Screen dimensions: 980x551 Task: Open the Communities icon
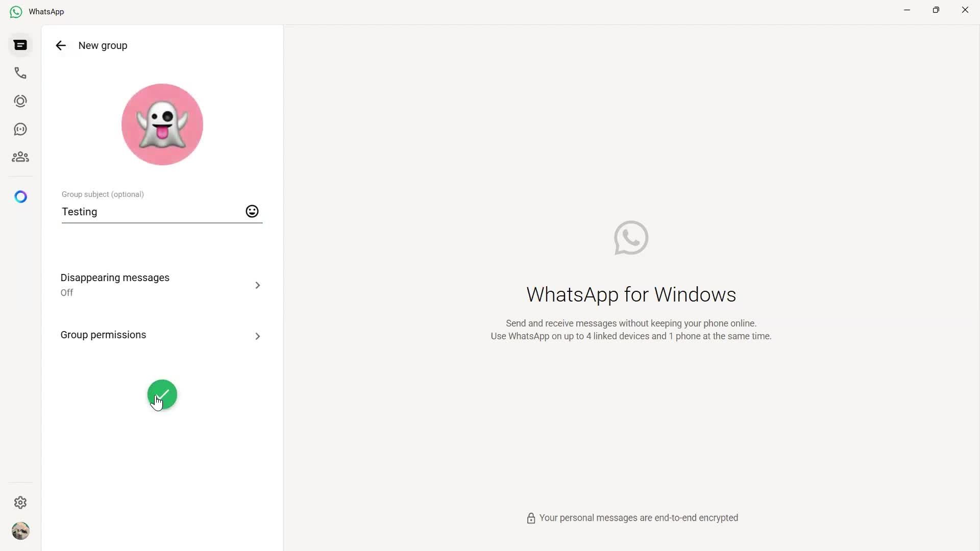[20, 157]
